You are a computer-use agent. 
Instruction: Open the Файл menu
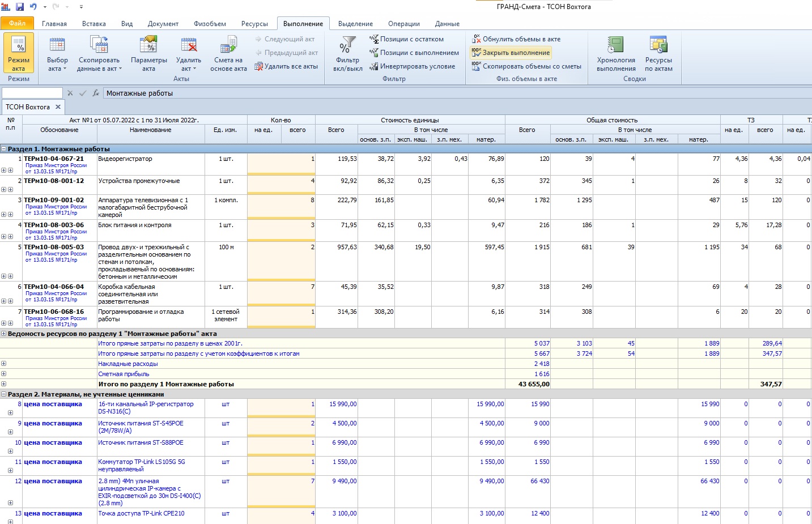pyautogui.click(x=17, y=23)
